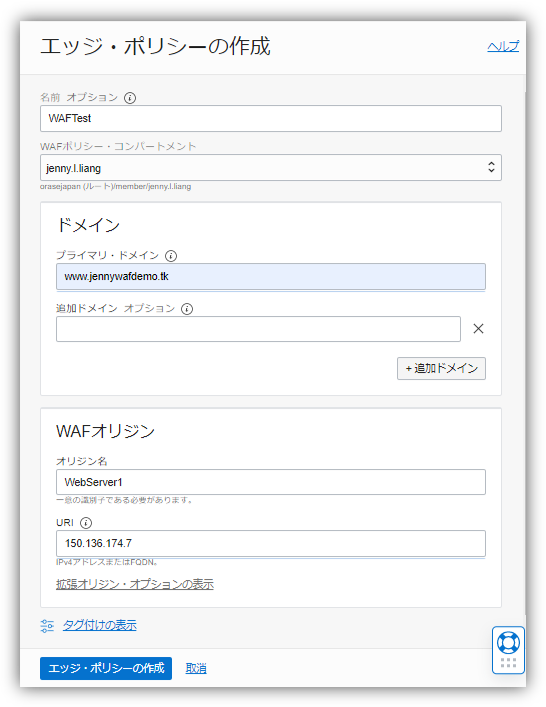Click the origin name field WebServer1

click(x=271, y=482)
